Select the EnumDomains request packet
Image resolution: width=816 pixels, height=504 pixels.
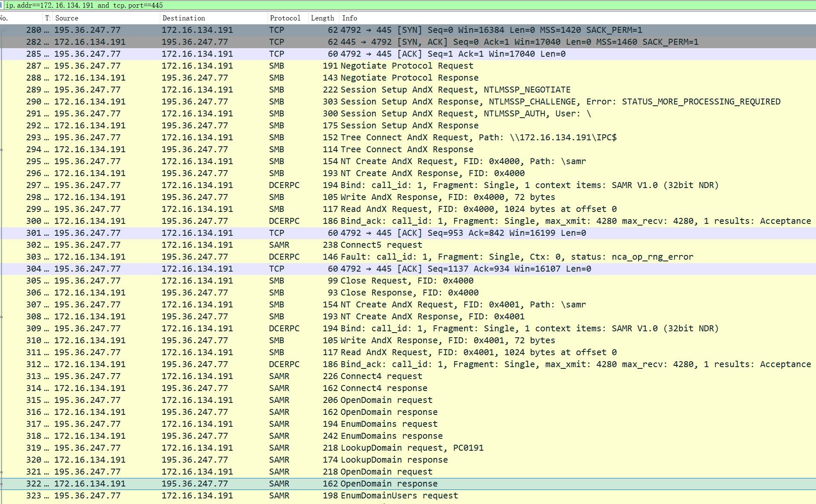[x=408, y=424]
